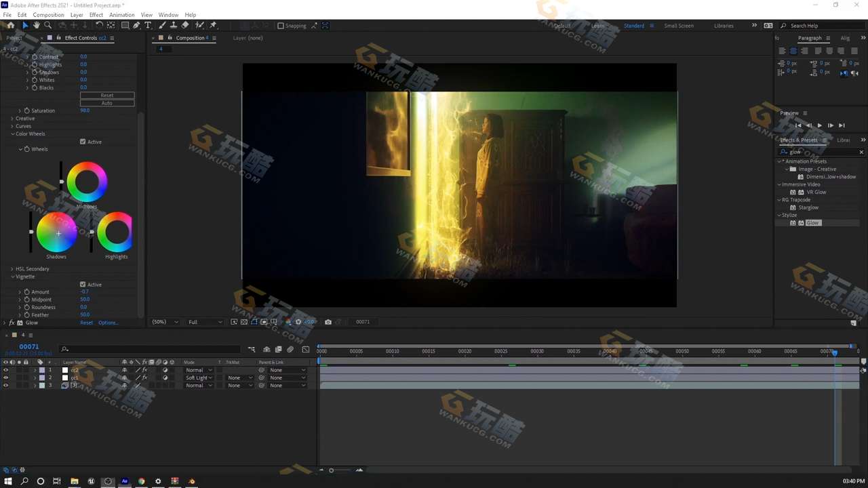
Task: Open blending Mode dropdown for layer 2 Soft Light
Action: pyautogui.click(x=199, y=378)
